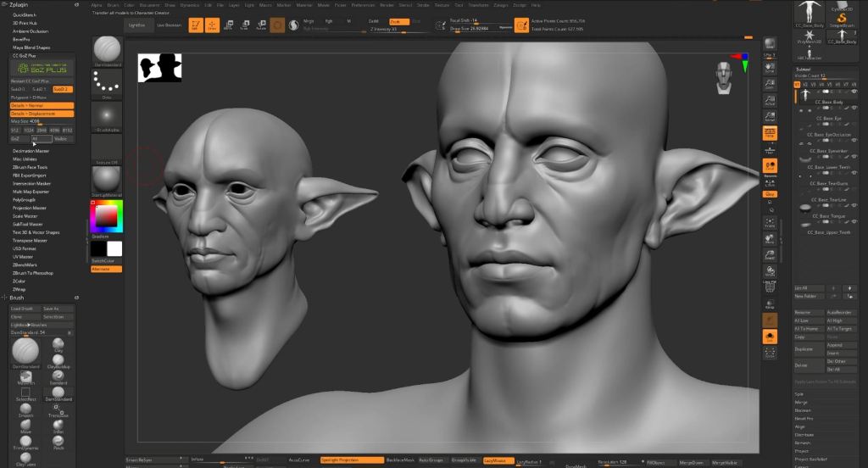Click the sculptris mode sphere icon
This screenshot has width=868, height=468.
click(x=294, y=25)
